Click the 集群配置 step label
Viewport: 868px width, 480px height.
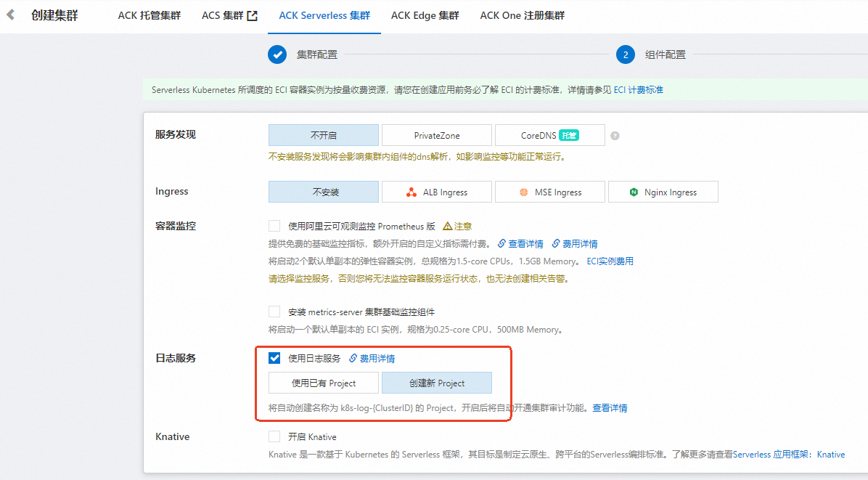pos(316,54)
